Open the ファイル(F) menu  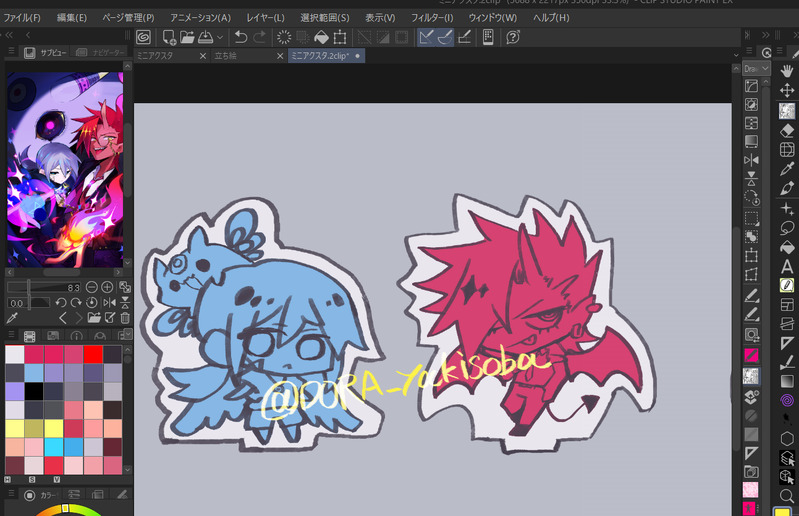pyautogui.click(x=21, y=18)
